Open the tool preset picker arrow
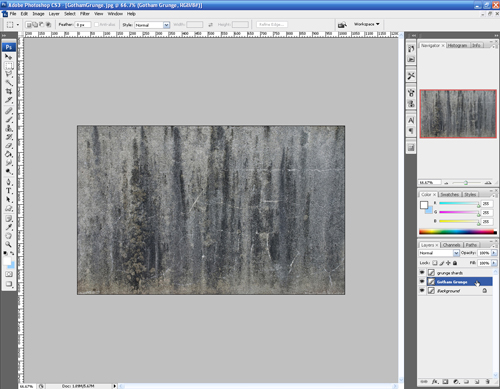This screenshot has width=500, height=389. point(18,25)
